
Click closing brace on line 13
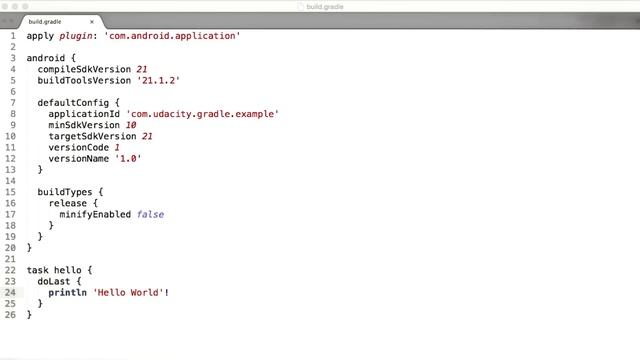(40, 169)
